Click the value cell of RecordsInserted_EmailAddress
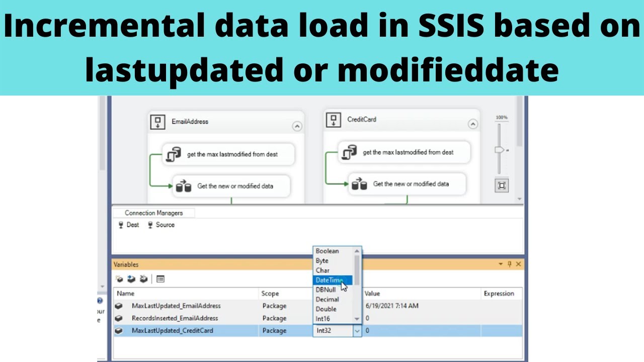The image size is (644, 362). [x=422, y=318]
